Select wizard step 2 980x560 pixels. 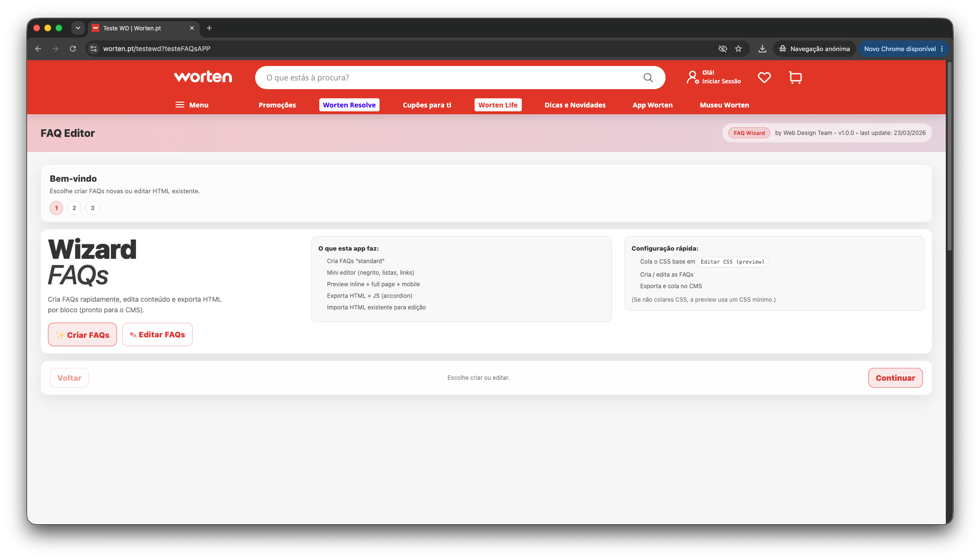coord(74,208)
